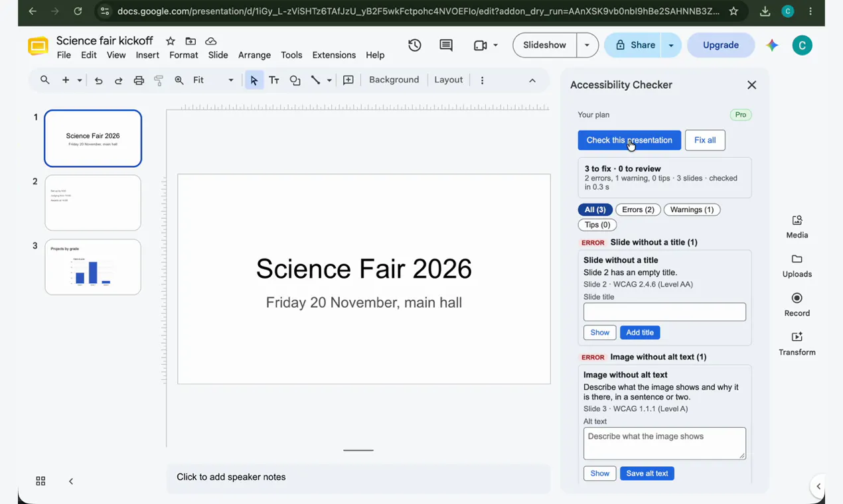This screenshot has height=504, width=843.
Task: Filter results by All (3)
Action: click(x=595, y=210)
